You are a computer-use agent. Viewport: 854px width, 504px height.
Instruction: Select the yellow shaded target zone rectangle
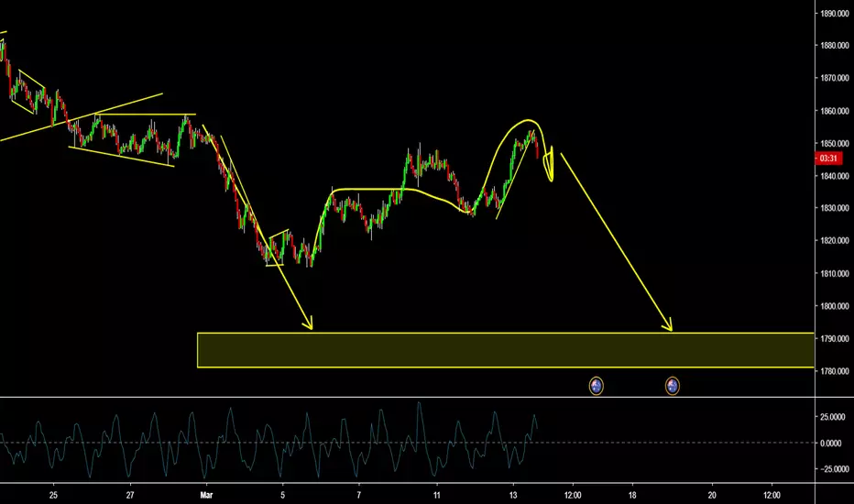(x=506, y=350)
